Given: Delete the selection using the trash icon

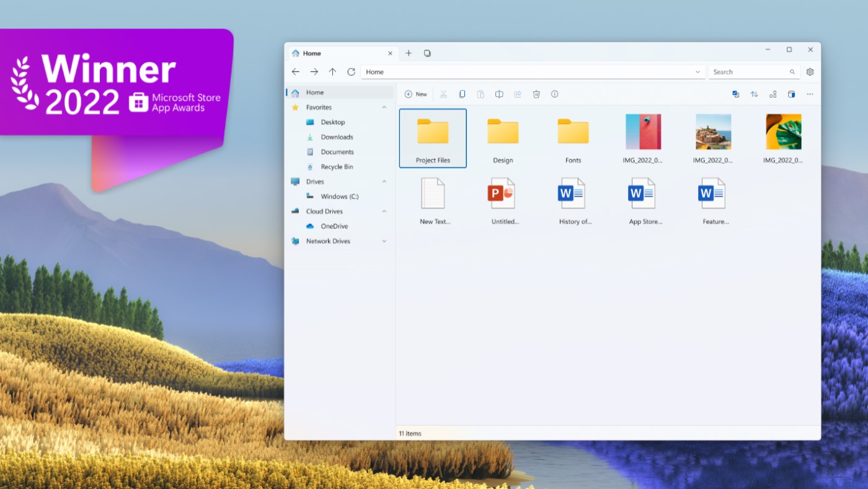Looking at the screenshot, I should [x=536, y=94].
